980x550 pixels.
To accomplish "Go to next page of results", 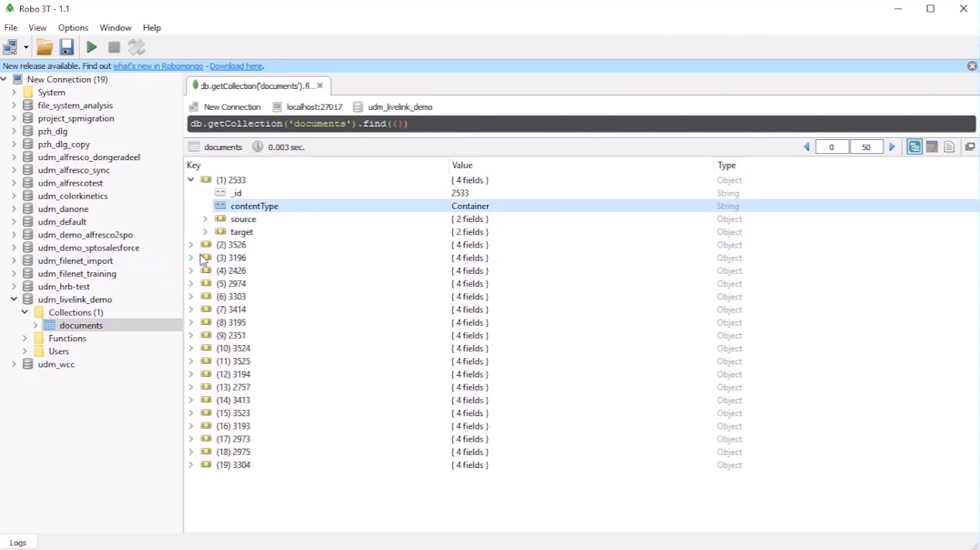I will pyautogui.click(x=893, y=147).
